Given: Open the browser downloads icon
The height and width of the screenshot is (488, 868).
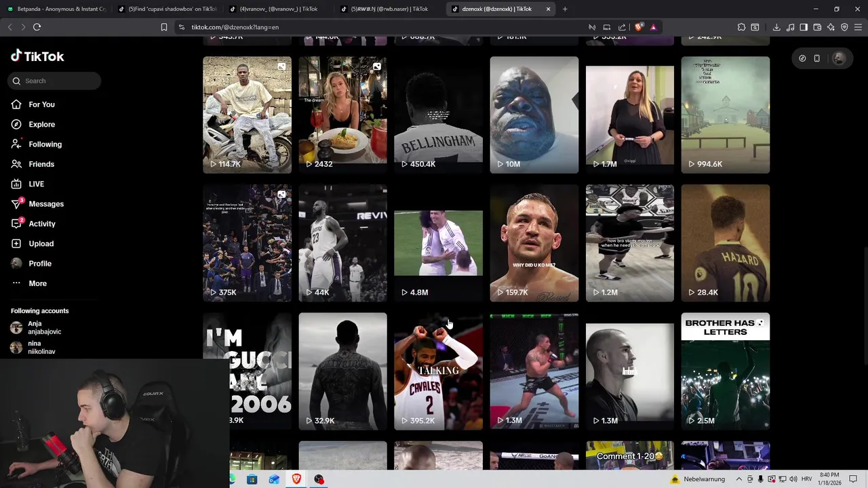Looking at the screenshot, I should [776, 27].
